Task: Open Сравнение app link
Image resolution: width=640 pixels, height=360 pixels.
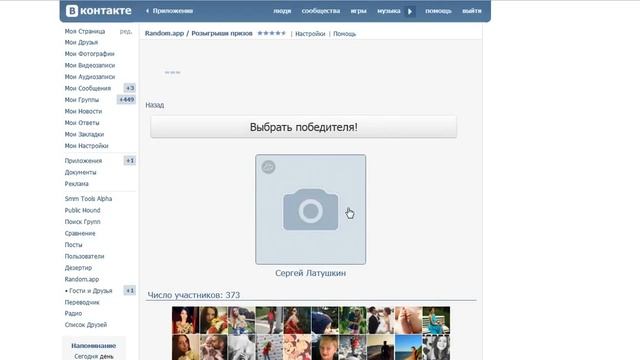Action: coord(80,233)
